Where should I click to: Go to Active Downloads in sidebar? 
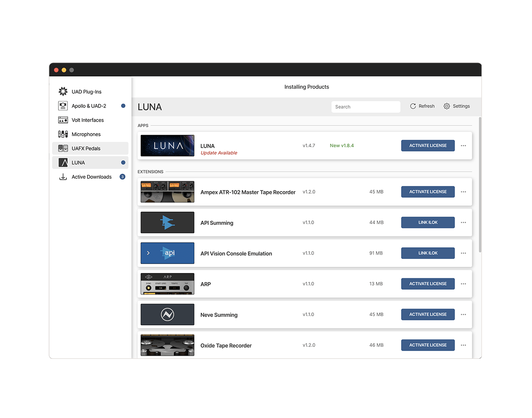click(x=92, y=177)
